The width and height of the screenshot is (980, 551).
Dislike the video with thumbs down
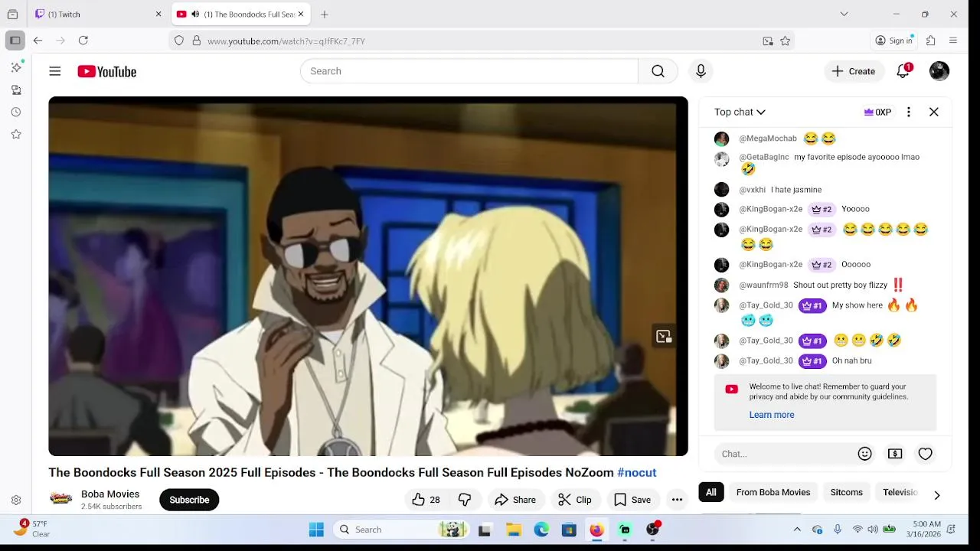(x=465, y=500)
